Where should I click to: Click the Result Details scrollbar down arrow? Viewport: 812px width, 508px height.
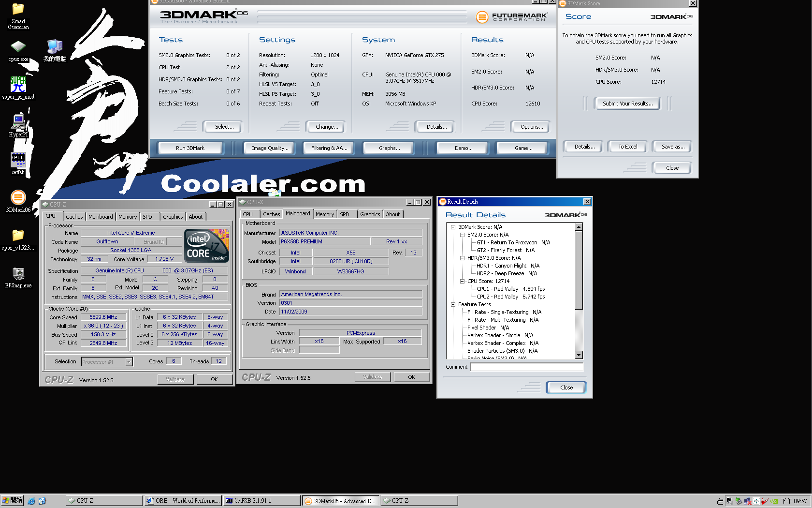tap(579, 355)
